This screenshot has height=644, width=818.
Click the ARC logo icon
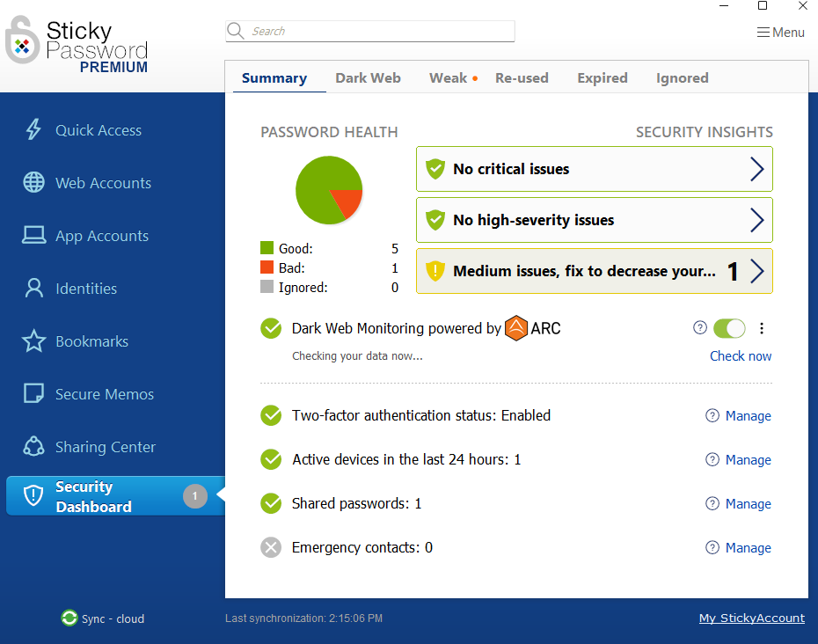pyautogui.click(x=516, y=328)
